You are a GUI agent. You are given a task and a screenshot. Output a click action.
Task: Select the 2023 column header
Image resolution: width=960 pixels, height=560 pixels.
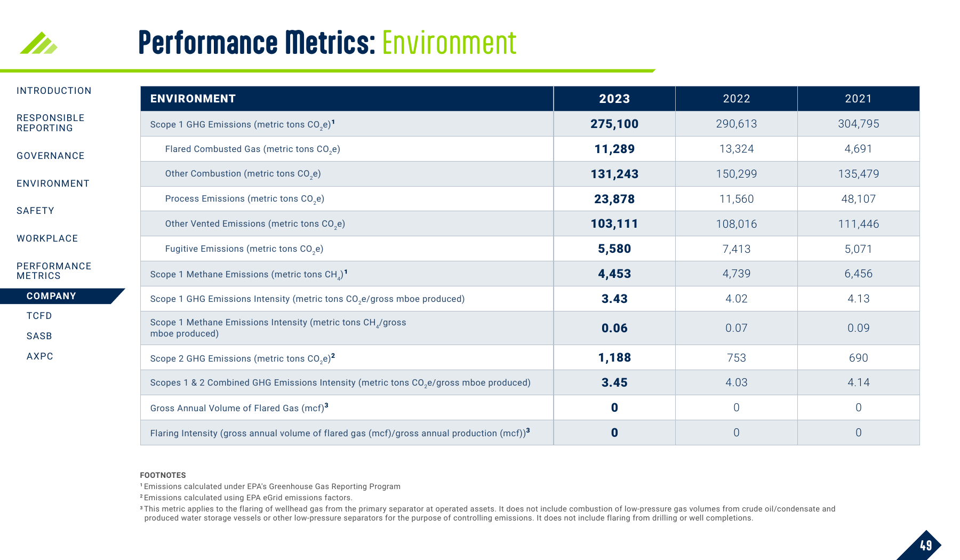[614, 99]
